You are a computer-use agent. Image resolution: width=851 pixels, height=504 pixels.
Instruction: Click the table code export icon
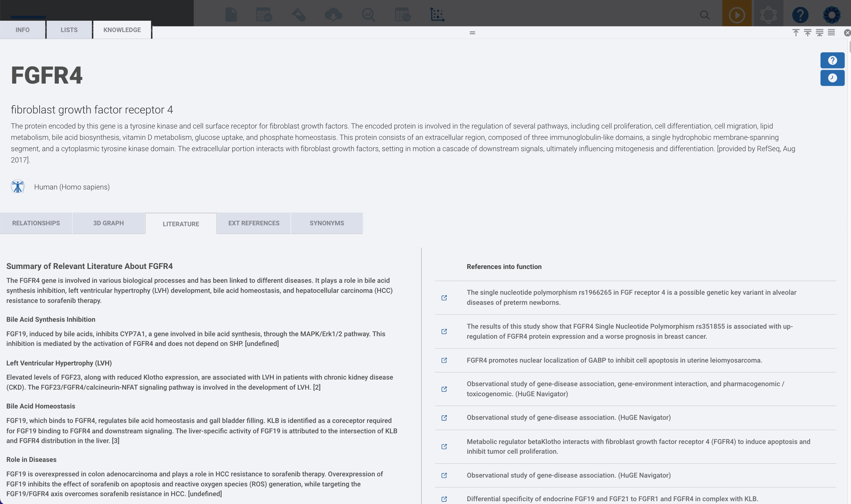coord(403,14)
